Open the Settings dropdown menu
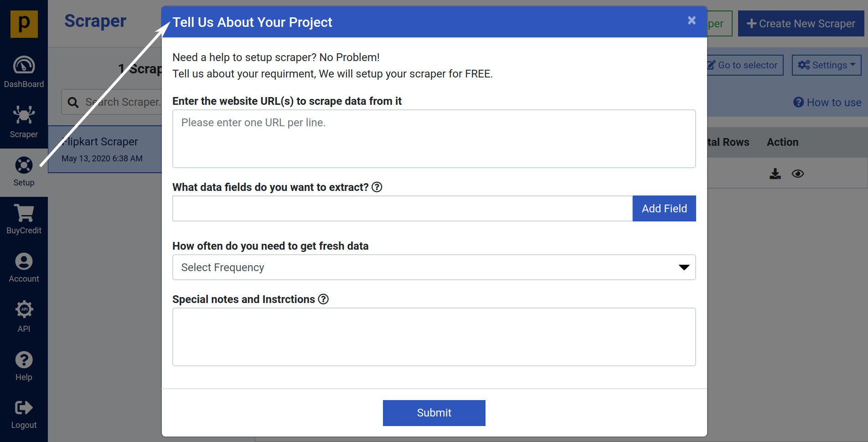Viewport: 868px width, 442px height. pos(826,65)
